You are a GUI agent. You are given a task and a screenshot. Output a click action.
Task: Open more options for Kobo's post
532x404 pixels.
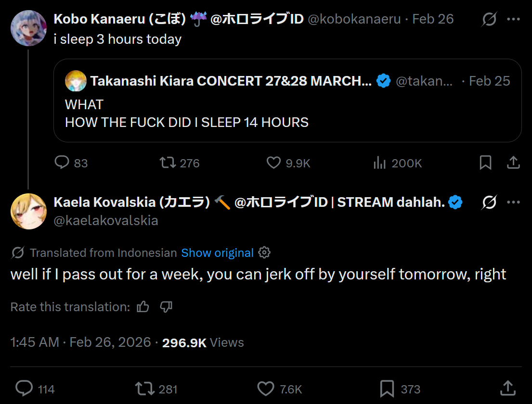point(514,19)
